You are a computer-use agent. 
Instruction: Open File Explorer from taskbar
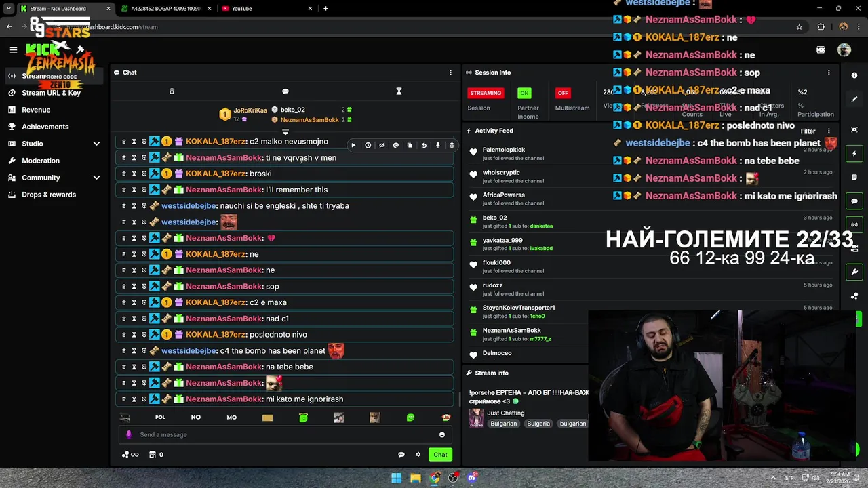pos(416,478)
